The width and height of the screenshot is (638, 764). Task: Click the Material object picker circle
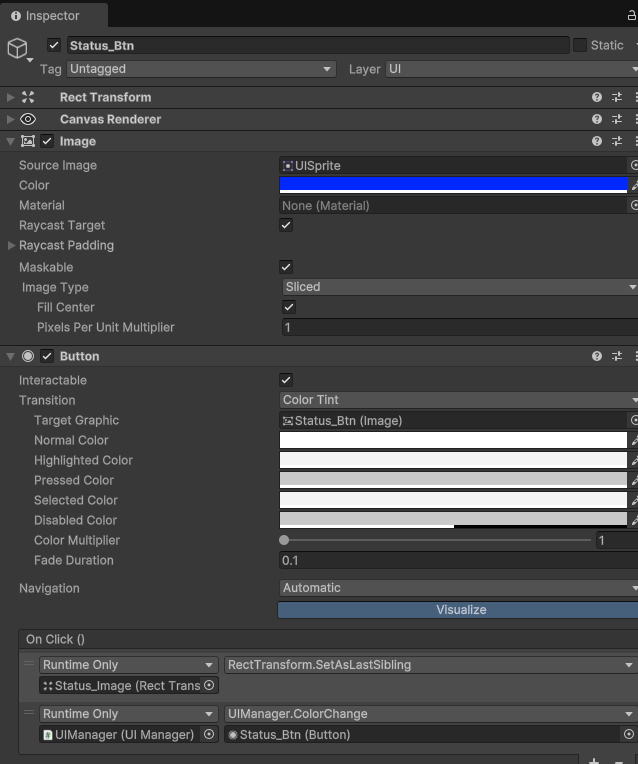pyautogui.click(x=634, y=206)
